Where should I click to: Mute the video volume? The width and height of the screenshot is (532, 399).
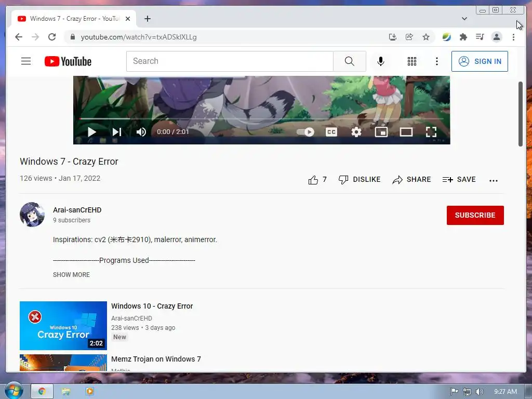click(x=141, y=132)
